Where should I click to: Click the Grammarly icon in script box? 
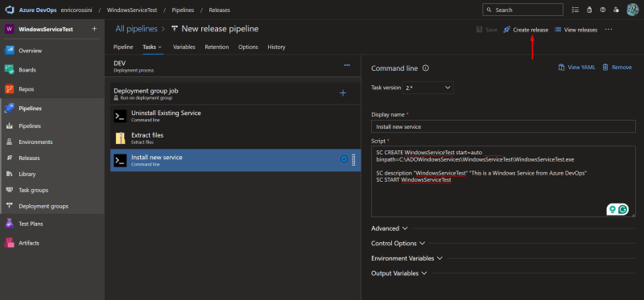623,209
